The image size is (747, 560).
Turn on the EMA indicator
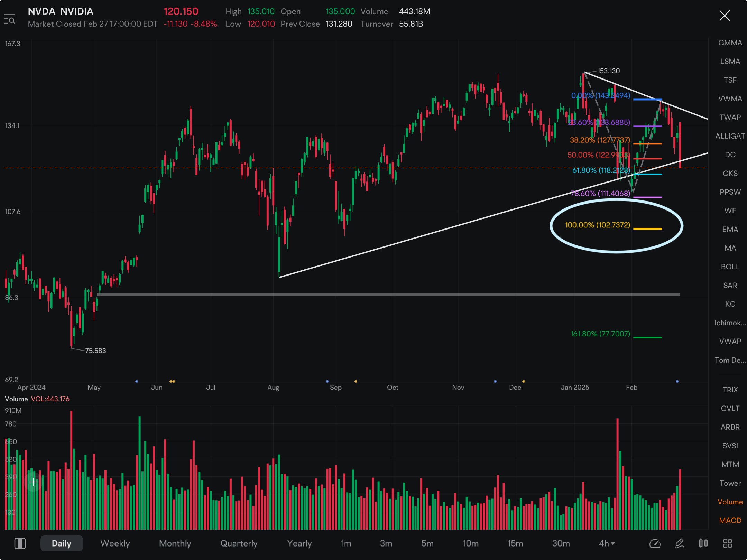coord(730,230)
